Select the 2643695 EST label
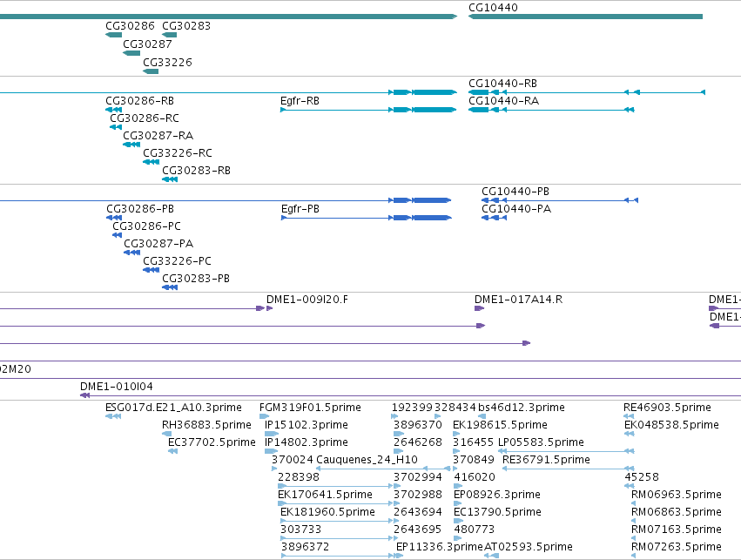Image resolution: width=741 pixels, height=560 pixels. pyautogui.click(x=418, y=530)
